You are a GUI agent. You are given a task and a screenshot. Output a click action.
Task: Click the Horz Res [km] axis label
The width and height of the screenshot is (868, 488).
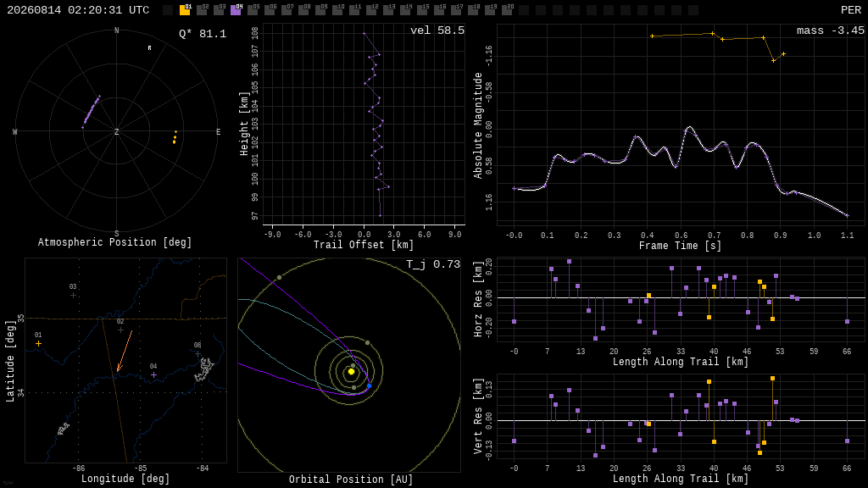(x=478, y=299)
